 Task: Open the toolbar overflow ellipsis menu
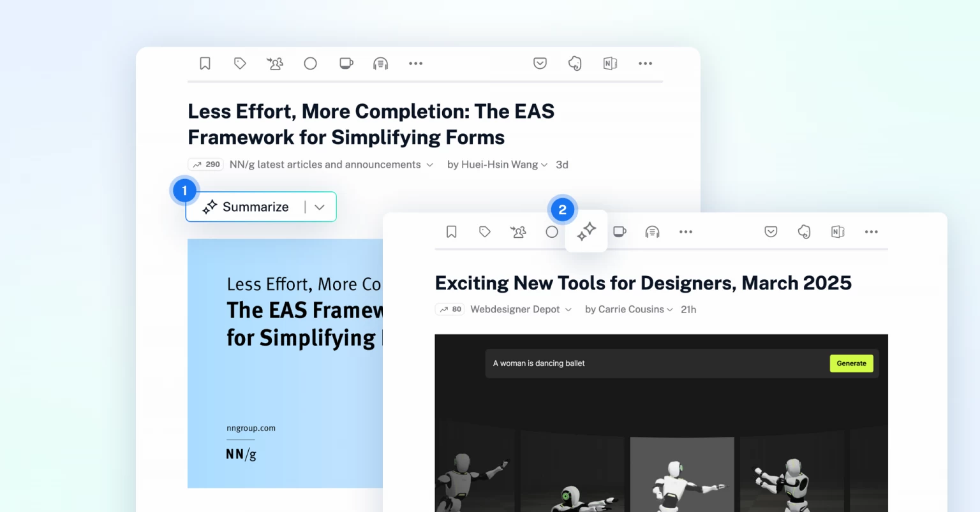(x=416, y=63)
